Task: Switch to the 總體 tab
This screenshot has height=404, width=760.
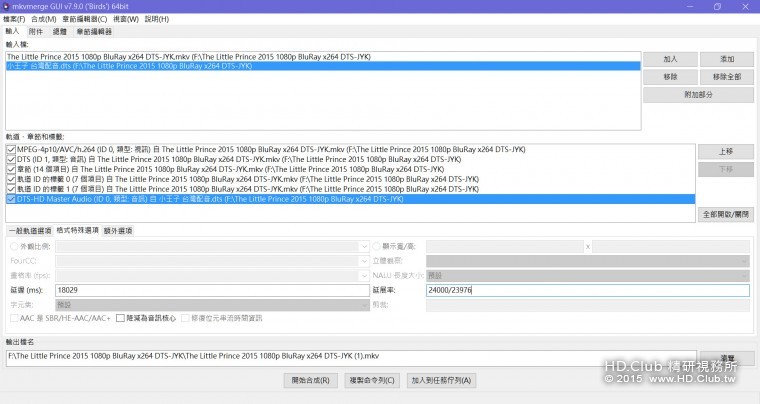Action: [x=59, y=31]
